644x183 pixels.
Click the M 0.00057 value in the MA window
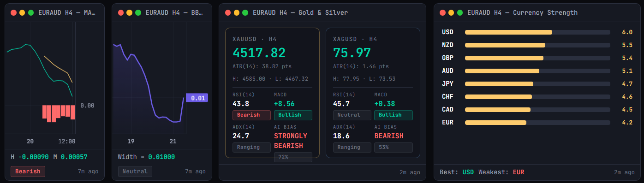(x=71, y=157)
